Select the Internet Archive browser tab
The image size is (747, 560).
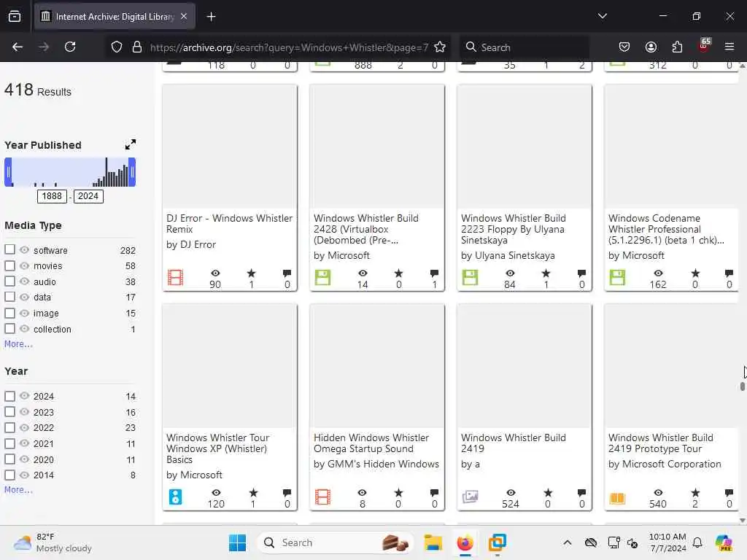pos(115,17)
